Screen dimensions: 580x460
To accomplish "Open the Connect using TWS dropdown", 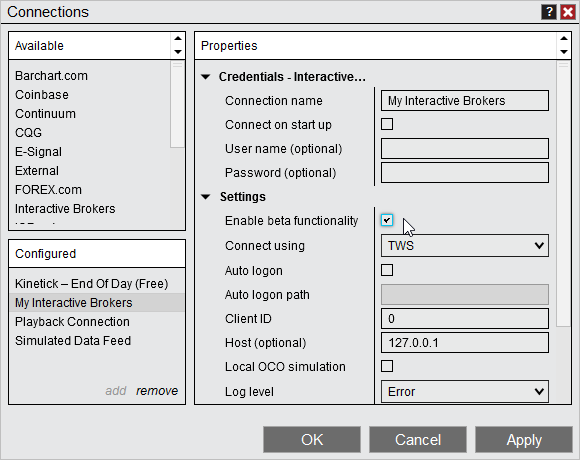I will [x=465, y=246].
